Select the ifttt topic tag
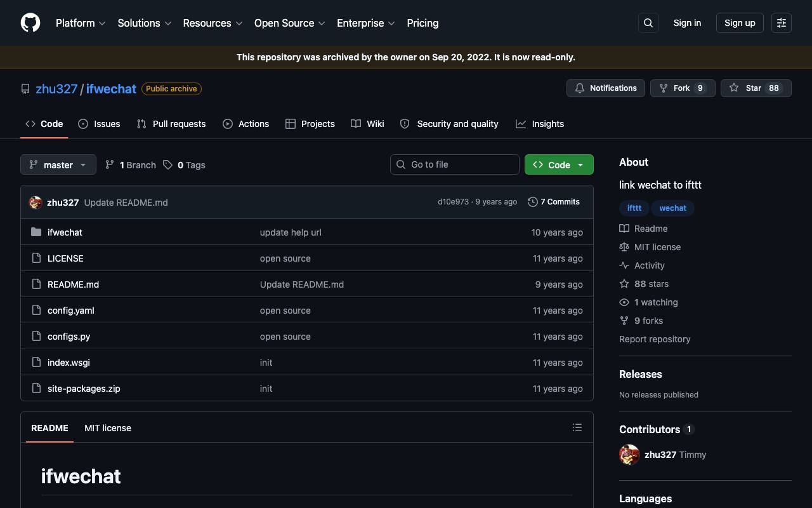 (634, 208)
